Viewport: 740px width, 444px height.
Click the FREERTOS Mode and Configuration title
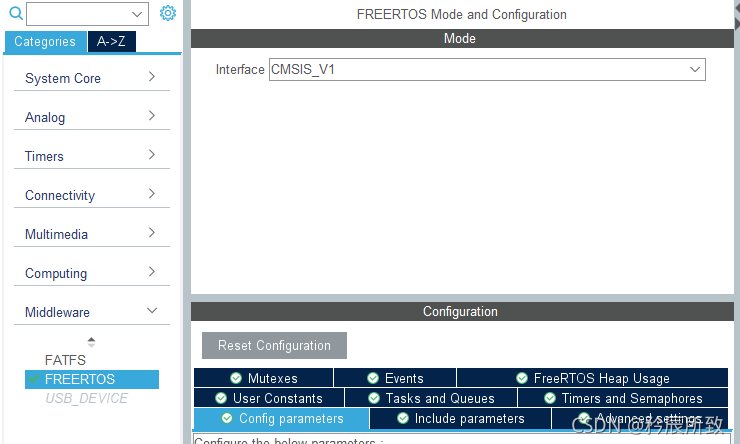(462, 15)
